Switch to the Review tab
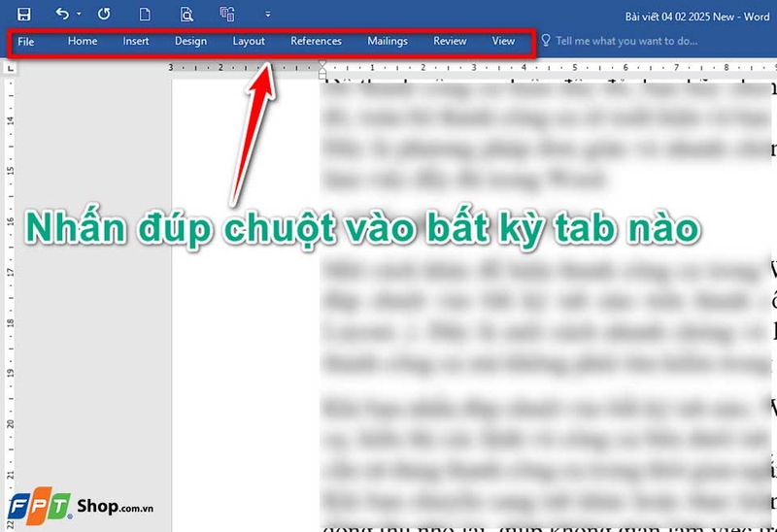The width and height of the screenshot is (777, 532). [x=450, y=41]
